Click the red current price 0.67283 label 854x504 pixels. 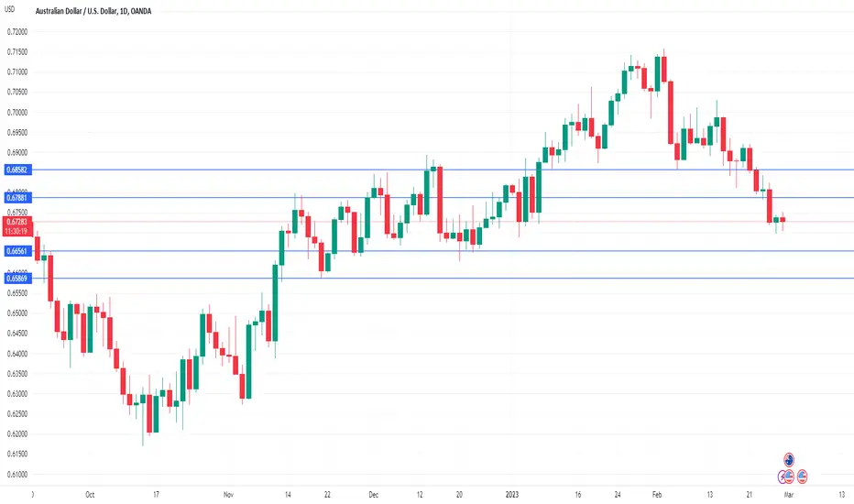(x=16, y=226)
